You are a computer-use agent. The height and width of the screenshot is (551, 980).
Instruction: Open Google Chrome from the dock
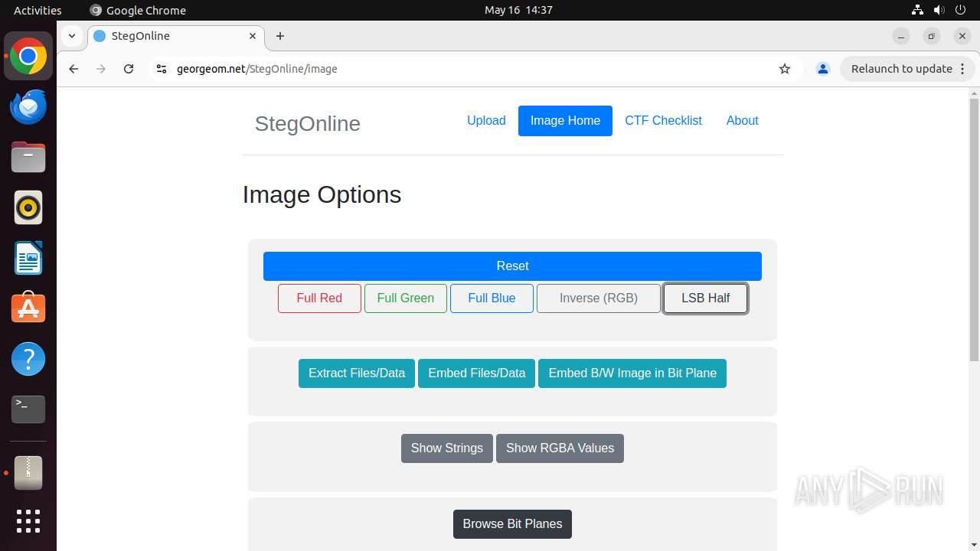pos(28,57)
